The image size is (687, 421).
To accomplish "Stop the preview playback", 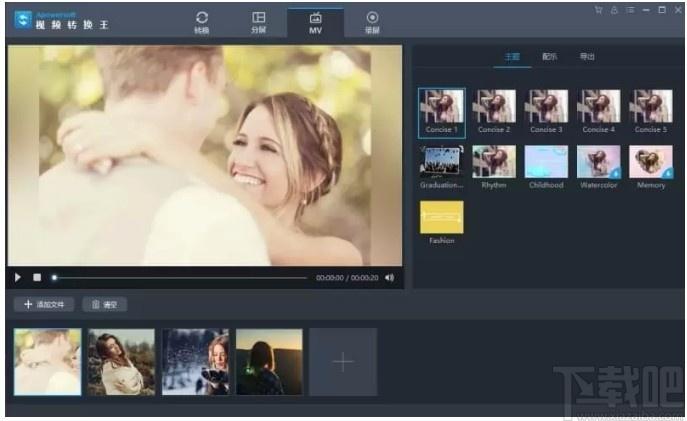I will click(x=37, y=277).
